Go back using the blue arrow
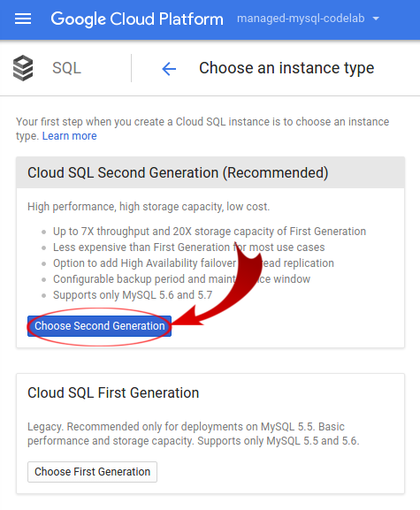Image resolution: width=420 pixels, height=510 pixels. (169, 69)
